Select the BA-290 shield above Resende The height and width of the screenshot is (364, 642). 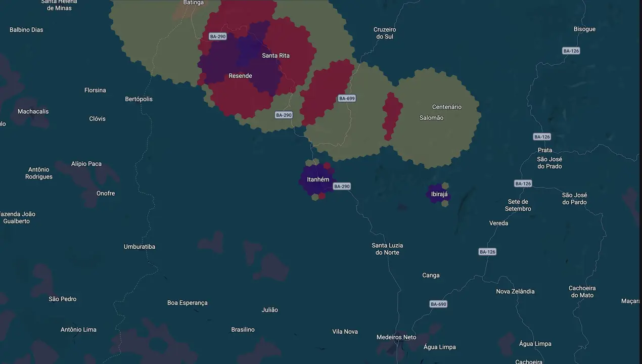[218, 37]
